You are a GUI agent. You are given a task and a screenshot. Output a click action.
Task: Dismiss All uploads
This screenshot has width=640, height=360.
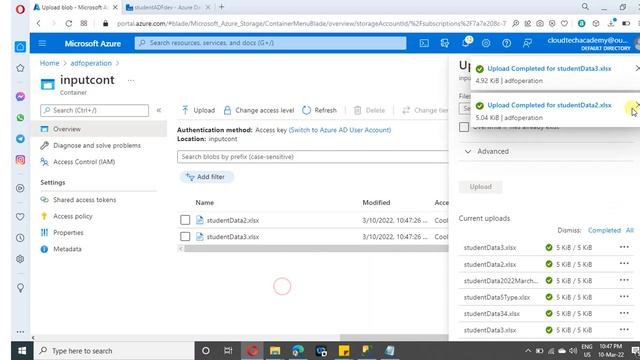click(630, 230)
